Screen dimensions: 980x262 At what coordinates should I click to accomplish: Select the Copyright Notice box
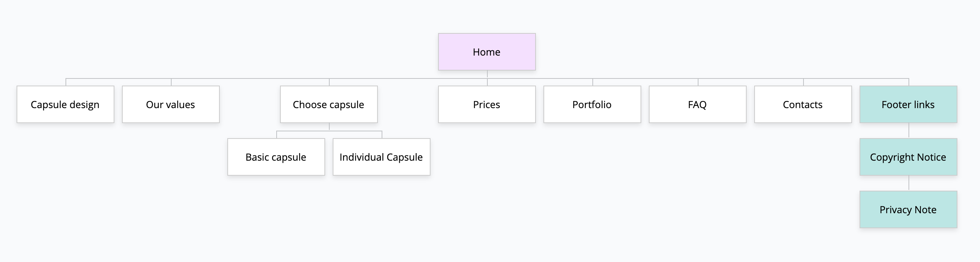pos(908,157)
